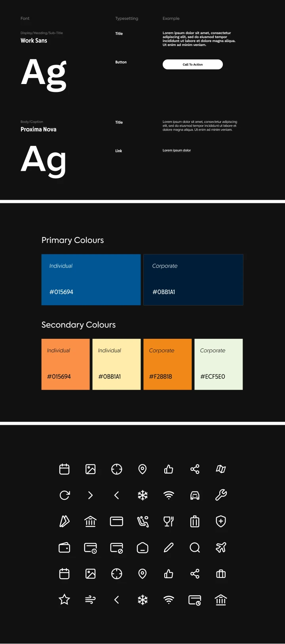Click the shield with plus icon

point(221,522)
